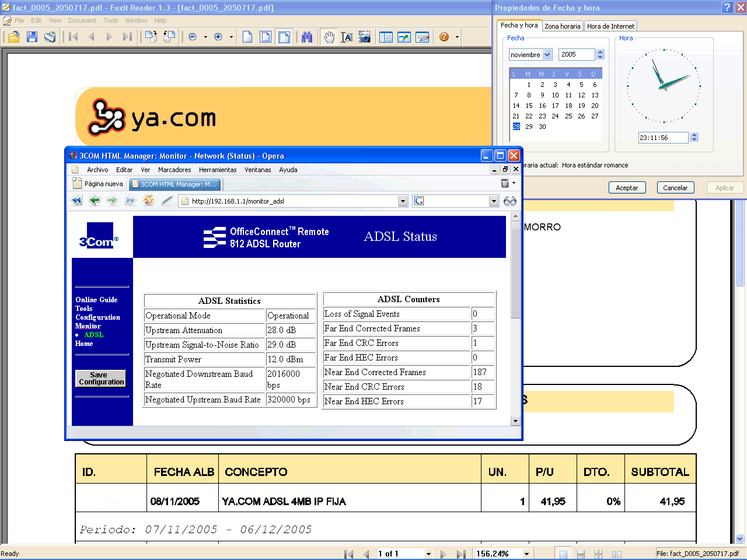Click the Help question mark icon in Foxit
This screenshot has width=747, height=560.
point(444,37)
